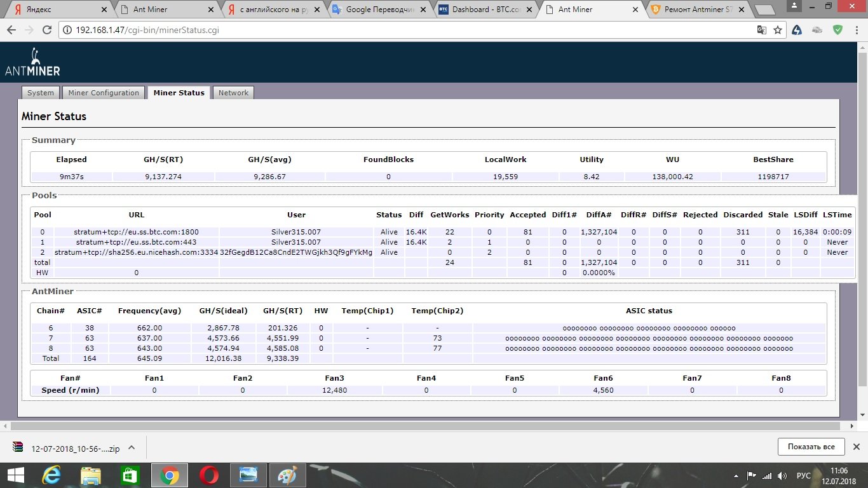This screenshot has height=488, width=868.
Task: Click the gray car extension icon
Action: pos(818,30)
